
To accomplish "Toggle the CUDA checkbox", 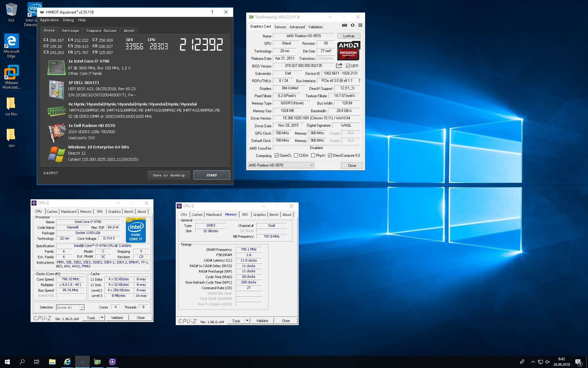I will pyautogui.click(x=296, y=155).
